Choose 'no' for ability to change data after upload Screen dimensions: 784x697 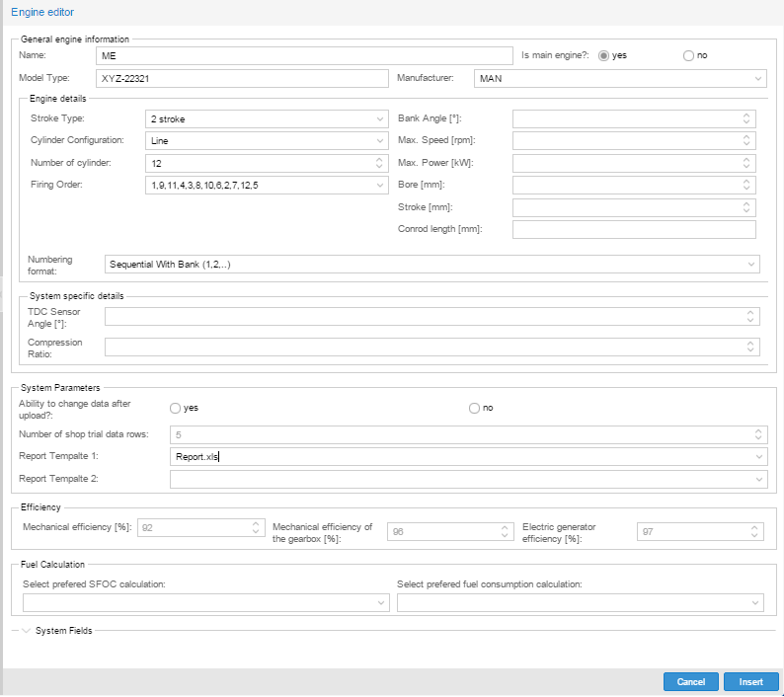click(474, 409)
